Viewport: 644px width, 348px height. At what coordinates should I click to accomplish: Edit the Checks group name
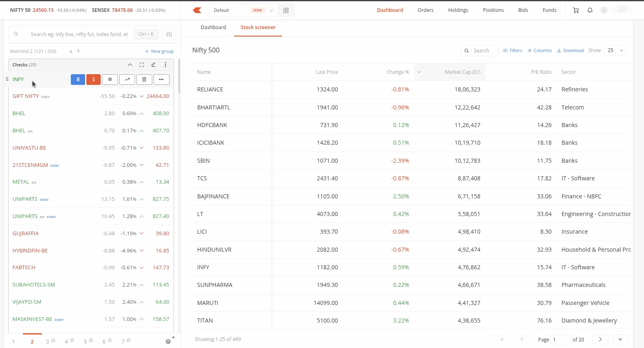coord(154,65)
